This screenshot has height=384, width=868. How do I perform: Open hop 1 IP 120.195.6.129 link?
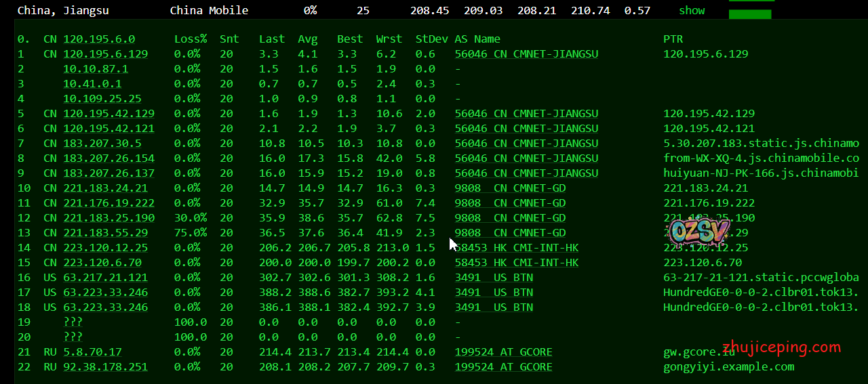(x=105, y=54)
